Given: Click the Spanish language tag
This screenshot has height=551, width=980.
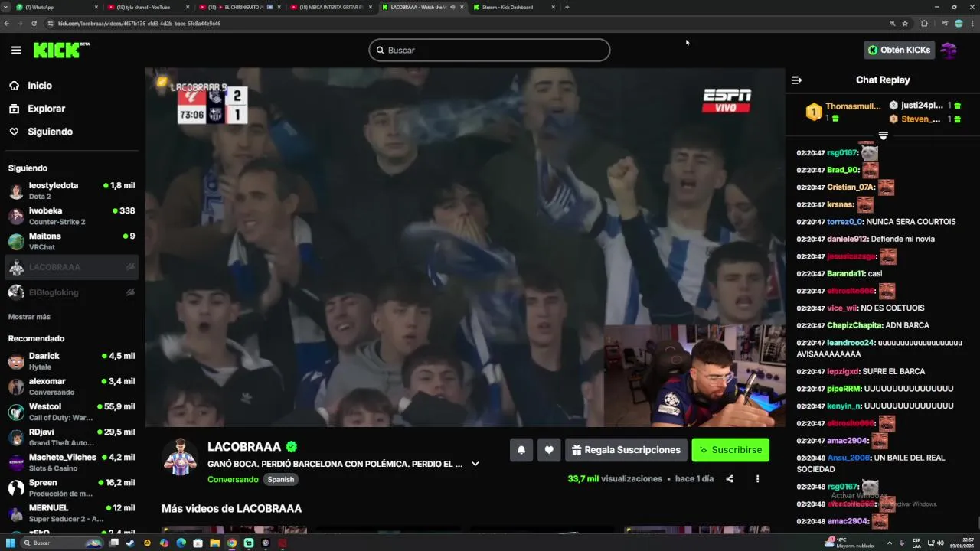Looking at the screenshot, I should (x=280, y=479).
